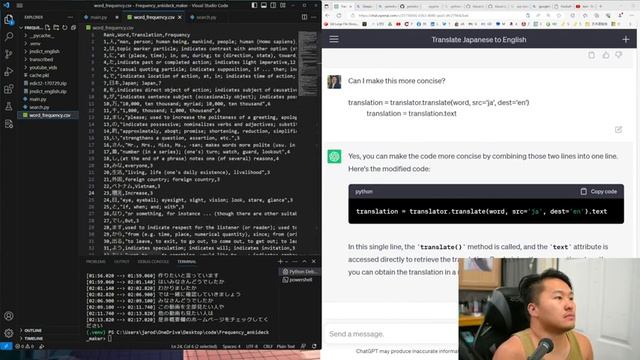Open cache.pkl in the Explorer

point(39,75)
